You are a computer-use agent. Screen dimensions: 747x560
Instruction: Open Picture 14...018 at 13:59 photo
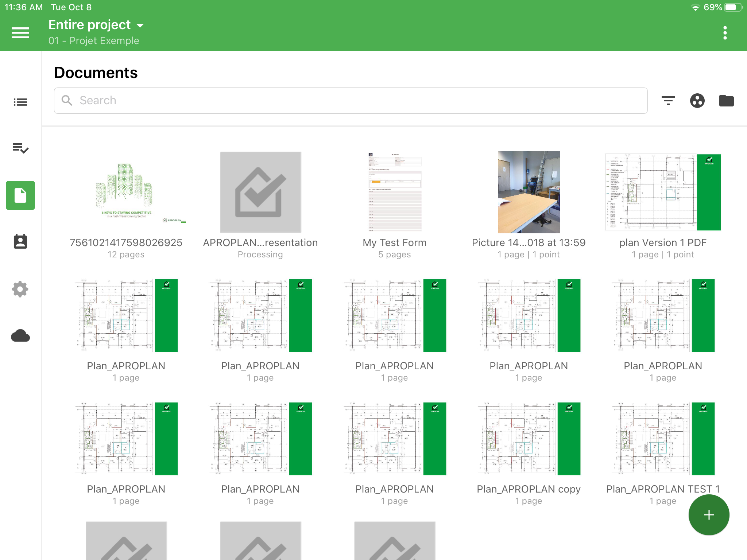point(529,192)
